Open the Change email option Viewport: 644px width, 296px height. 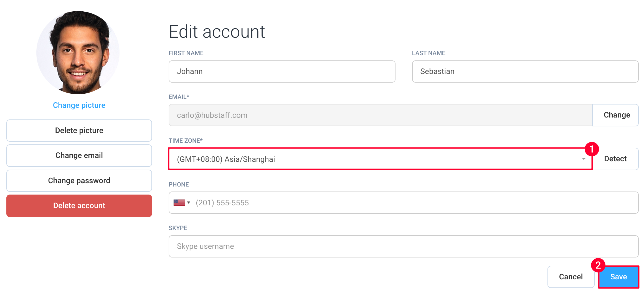coord(79,155)
